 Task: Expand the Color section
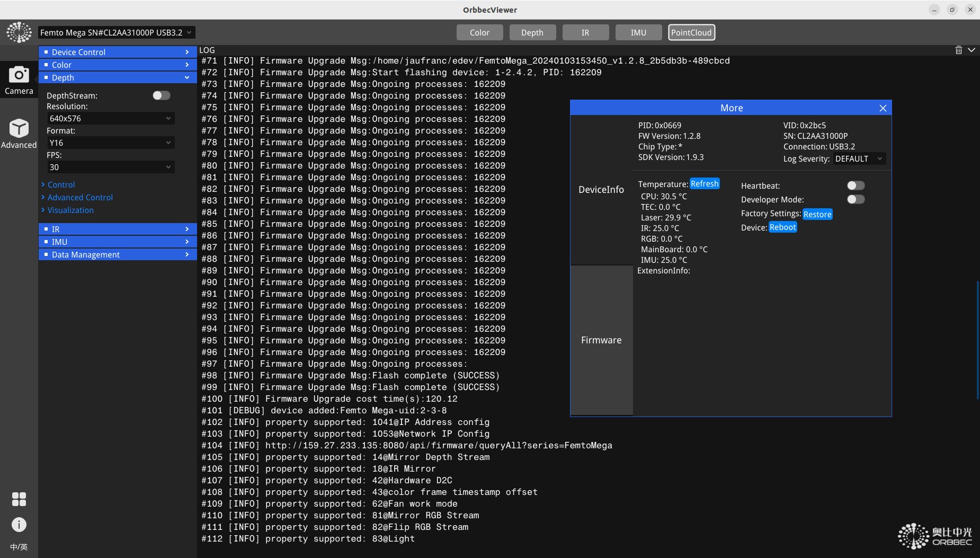117,65
